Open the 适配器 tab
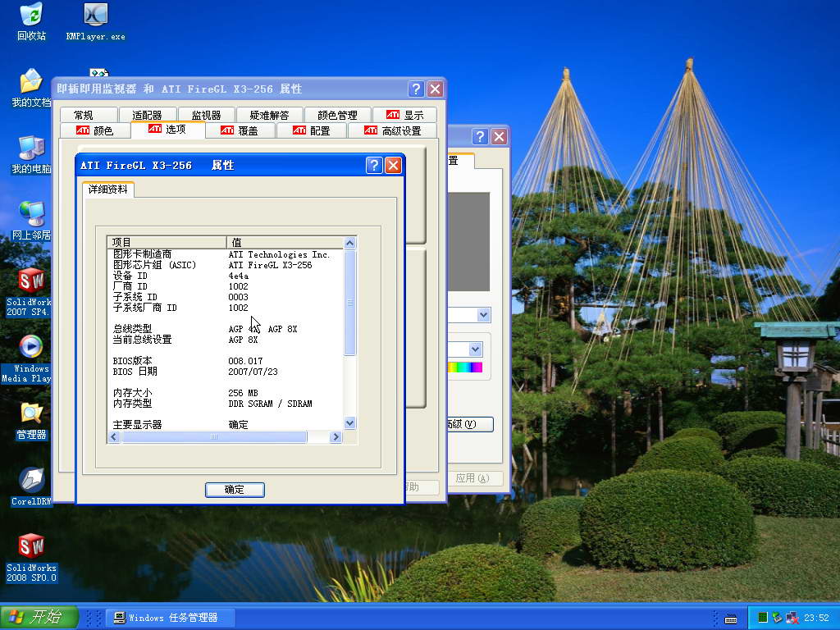This screenshot has height=630, width=840. (148, 115)
